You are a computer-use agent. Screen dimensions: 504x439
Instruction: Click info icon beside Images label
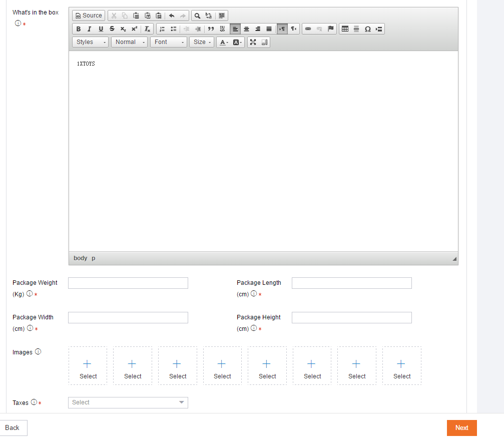point(38,351)
